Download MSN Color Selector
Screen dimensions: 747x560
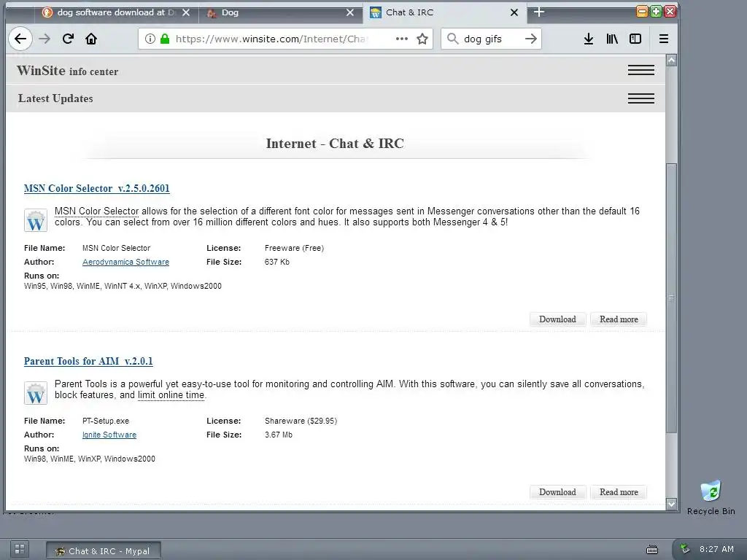coord(557,319)
